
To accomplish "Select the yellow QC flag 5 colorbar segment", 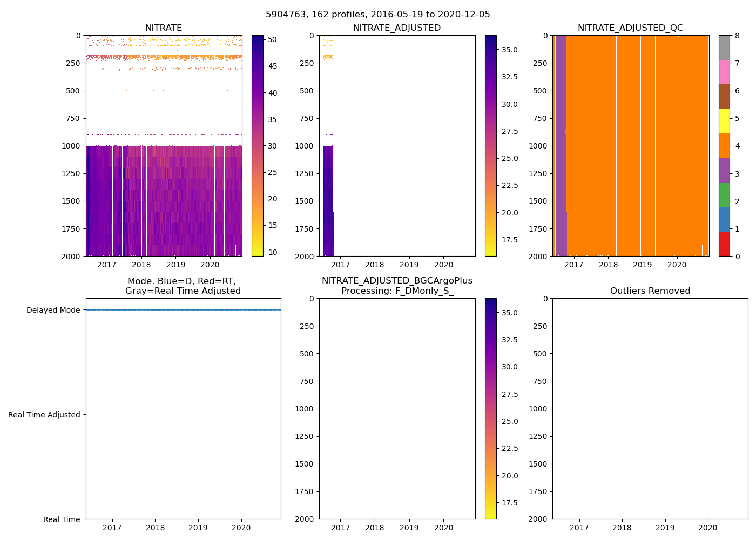I will [724, 122].
